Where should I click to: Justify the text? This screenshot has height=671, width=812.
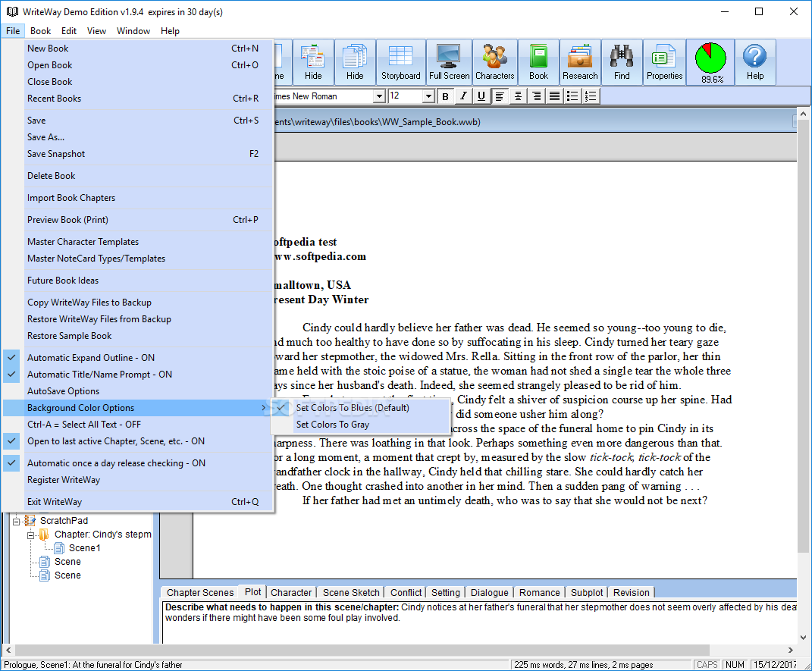point(554,96)
